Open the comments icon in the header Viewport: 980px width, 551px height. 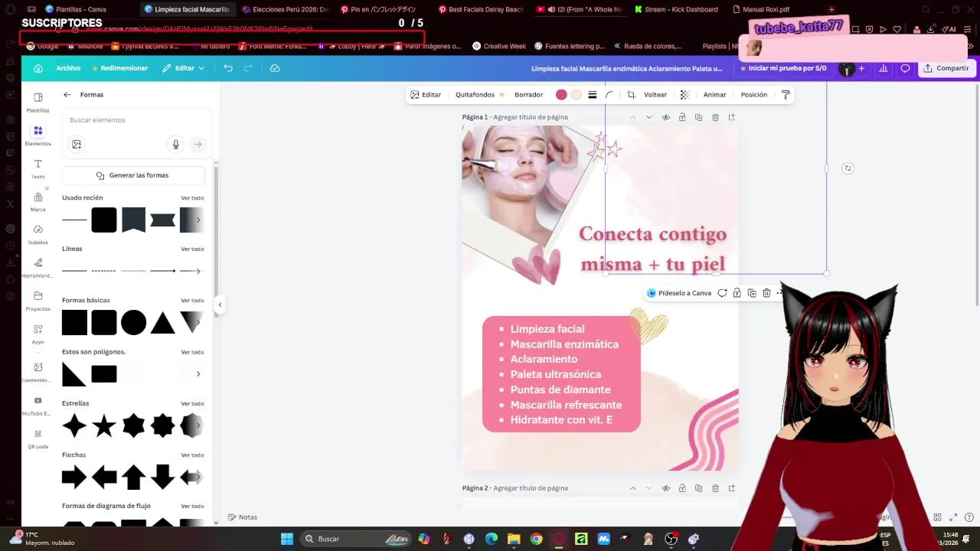(905, 68)
